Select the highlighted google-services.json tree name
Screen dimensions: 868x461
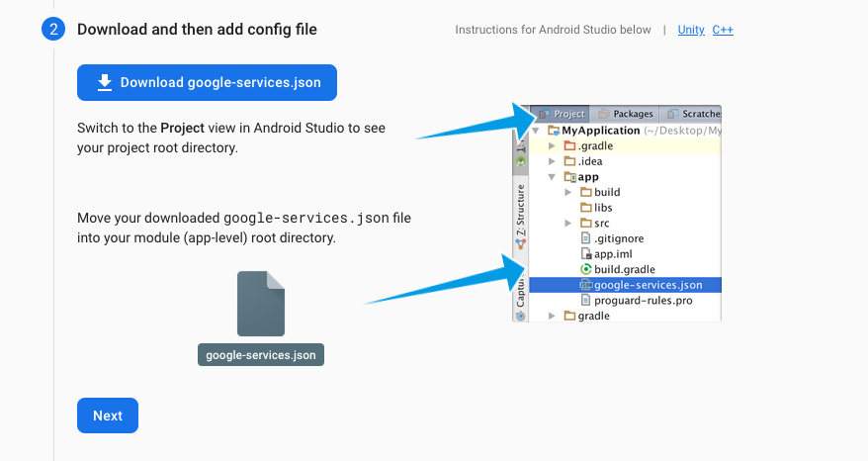pos(649,285)
